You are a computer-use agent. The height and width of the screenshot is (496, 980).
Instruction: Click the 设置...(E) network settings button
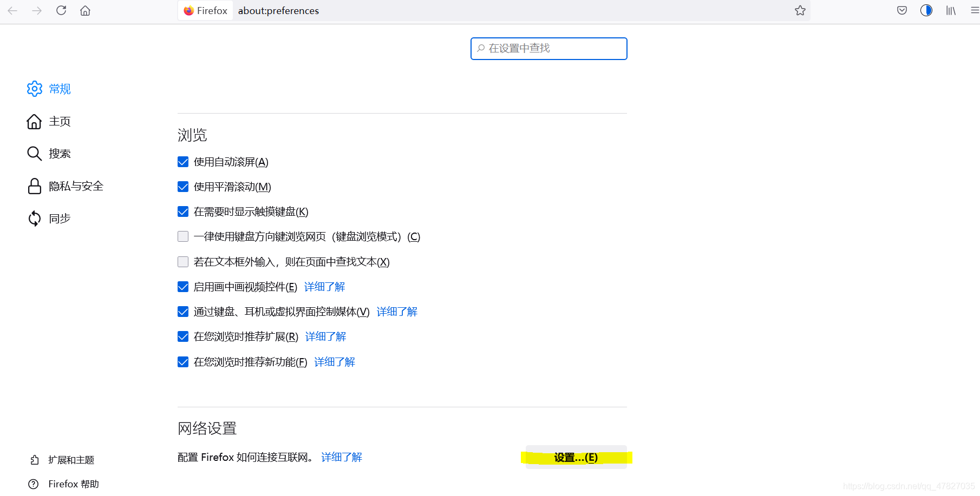click(x=576, y=458)
